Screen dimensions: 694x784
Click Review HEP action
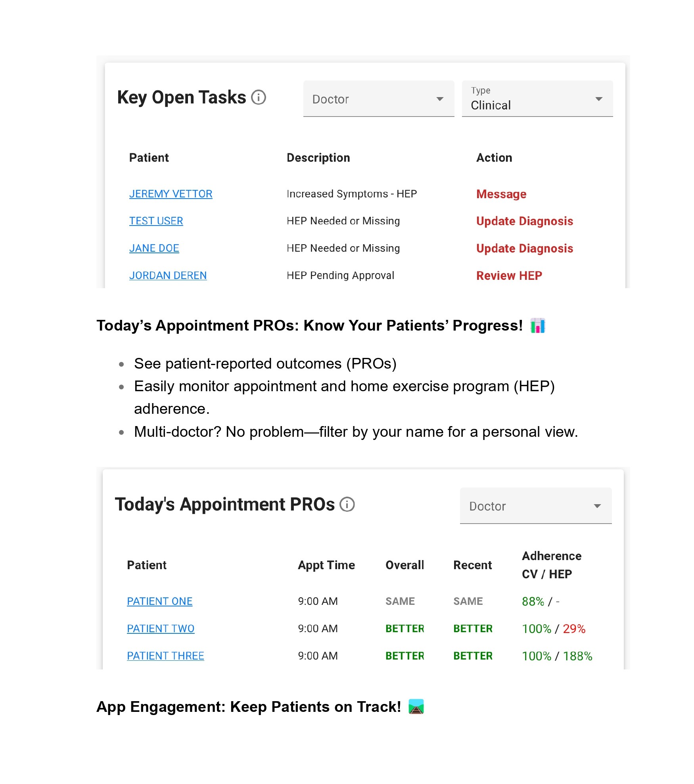(x=509, y=276)
